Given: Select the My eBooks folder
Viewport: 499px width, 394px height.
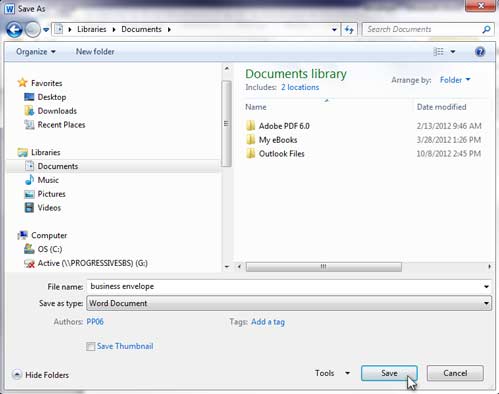Looking at the screenshot, I should [x=278, y=140].
